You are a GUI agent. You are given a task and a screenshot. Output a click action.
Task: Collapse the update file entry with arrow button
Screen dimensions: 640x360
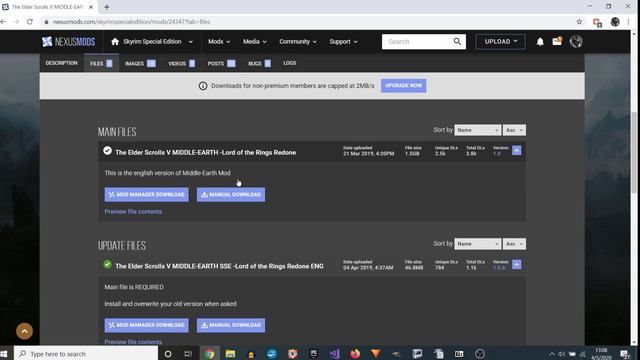tap(516, 264)
